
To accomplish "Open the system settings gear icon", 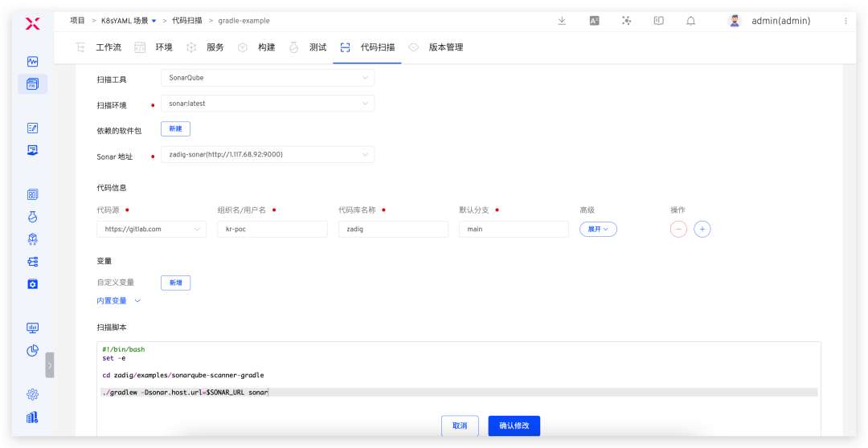I will tap(33, 394).
